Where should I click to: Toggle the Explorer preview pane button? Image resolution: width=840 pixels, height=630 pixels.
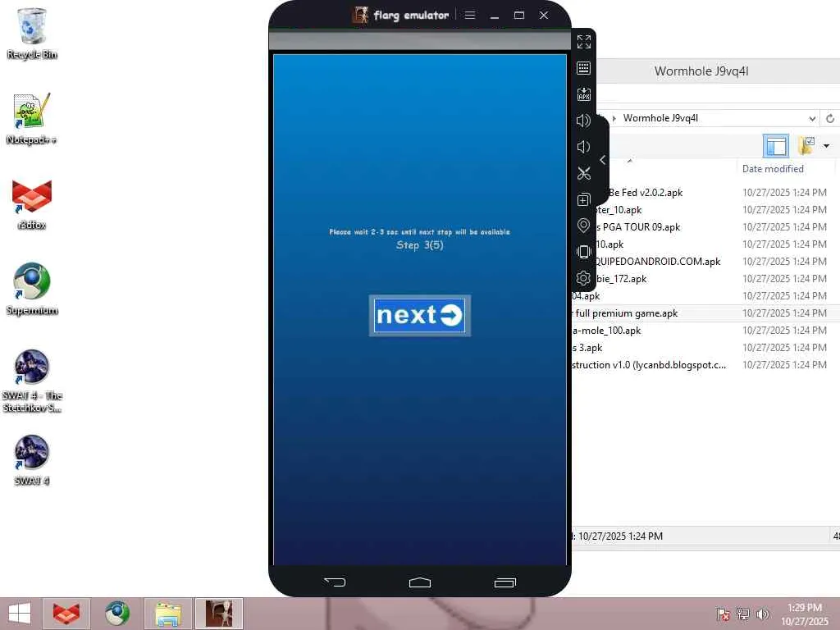[776, 146]
